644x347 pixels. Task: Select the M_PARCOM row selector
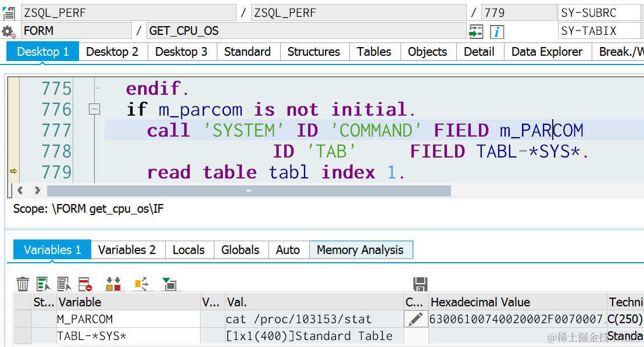coord(23,319)
